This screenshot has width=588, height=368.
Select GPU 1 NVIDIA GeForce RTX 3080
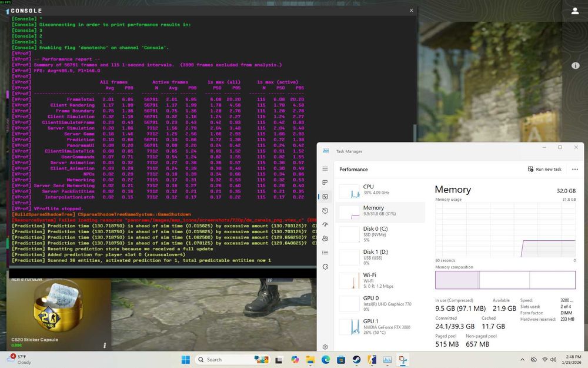(380, 327)
